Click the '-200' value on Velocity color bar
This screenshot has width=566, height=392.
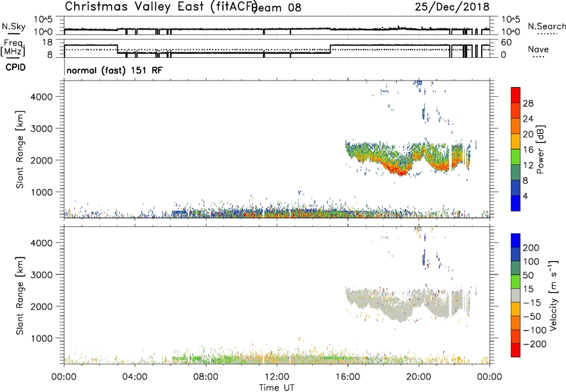click(534, 344)
